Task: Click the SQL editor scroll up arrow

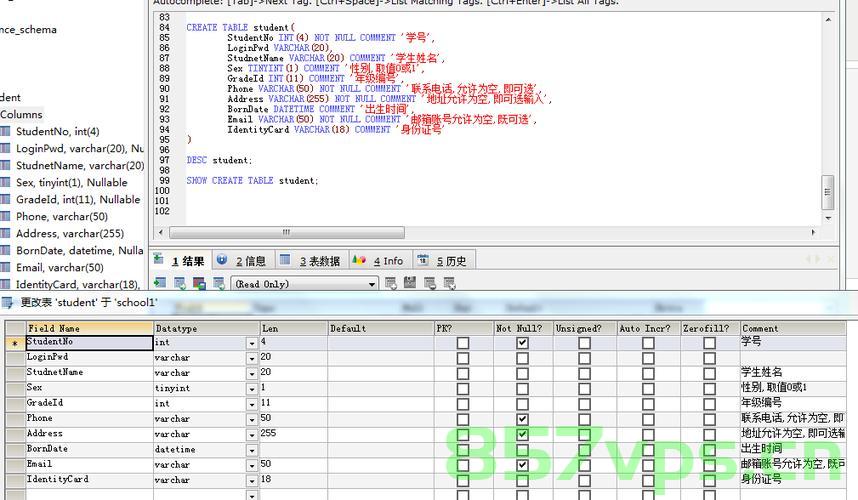Action: coord(828,20)
